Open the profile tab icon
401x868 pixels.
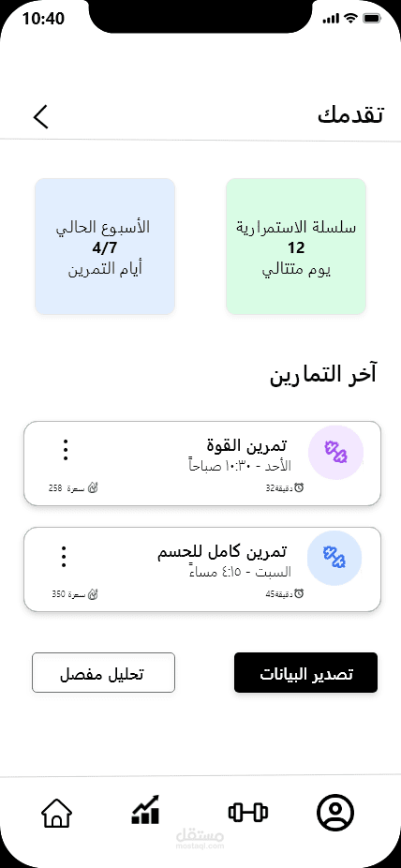[x=335, y=813]
